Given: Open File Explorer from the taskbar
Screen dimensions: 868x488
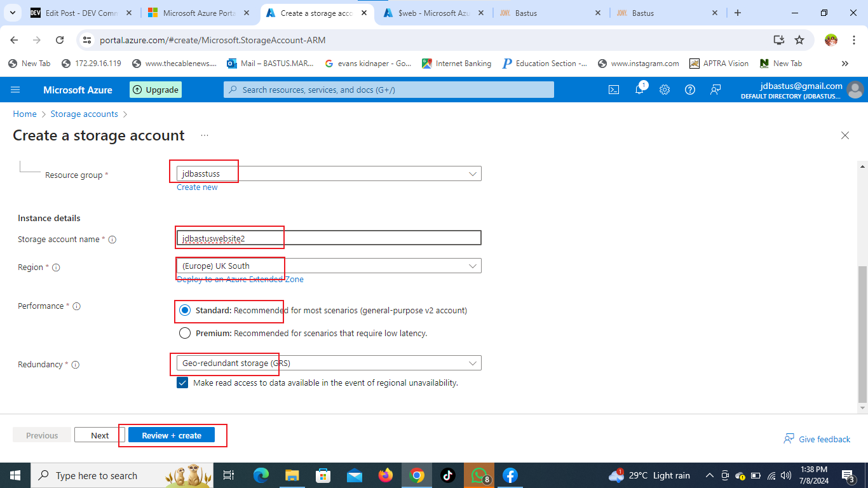Looking at the screenshot, I should (292, 475).
